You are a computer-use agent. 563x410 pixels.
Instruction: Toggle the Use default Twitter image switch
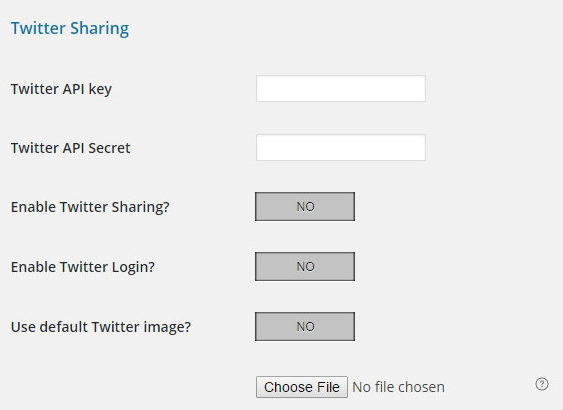tap(305, 326)
